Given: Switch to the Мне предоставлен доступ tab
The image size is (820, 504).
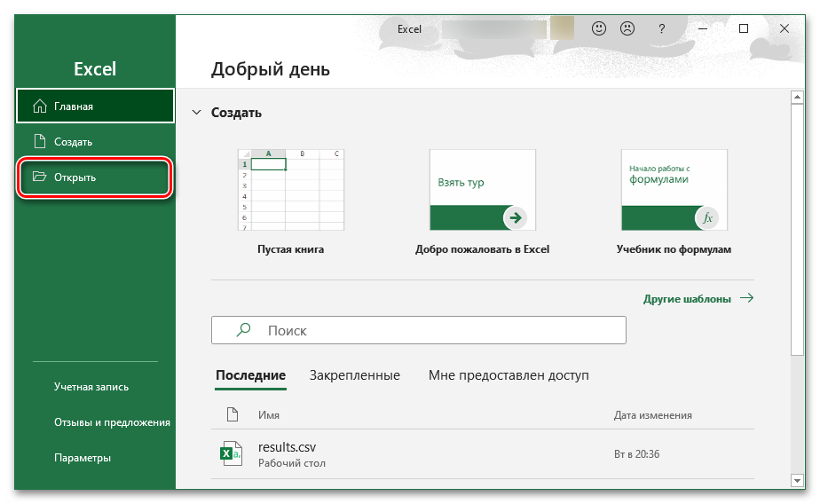Looking at the screenshot, I should pos(509,375).
